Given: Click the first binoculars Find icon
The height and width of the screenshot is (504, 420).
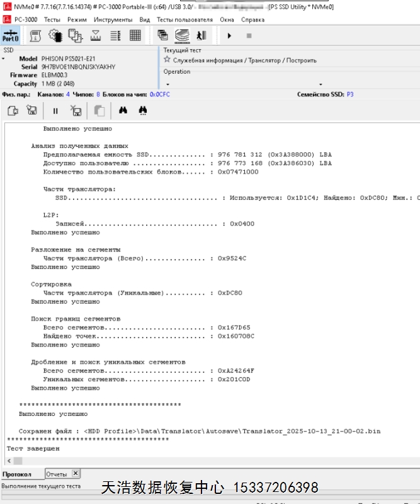Looking at the screenshot, I should pyautogui.click(x=123, y=111).
